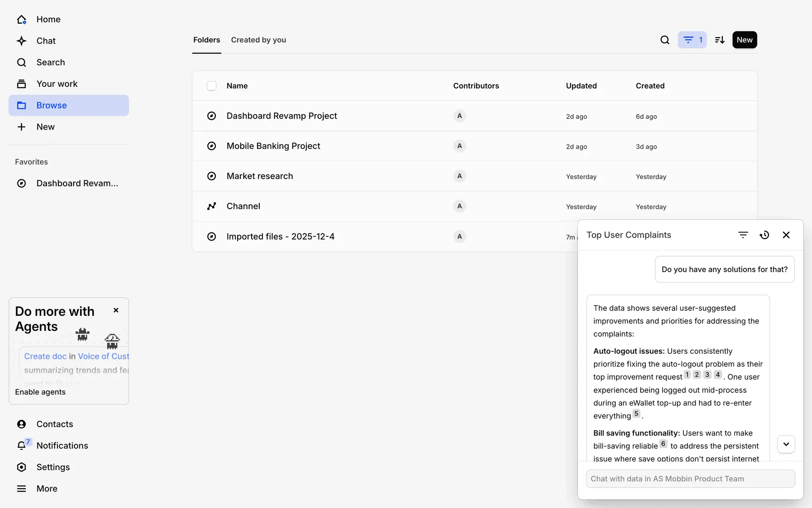Expand the More menu in sidebar
Image resolution: width=812 pixels, height=508 pixels.
point(22,489)
